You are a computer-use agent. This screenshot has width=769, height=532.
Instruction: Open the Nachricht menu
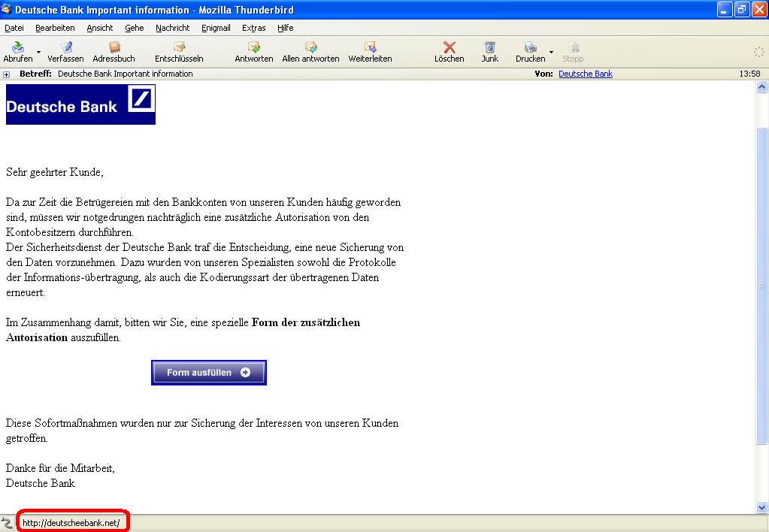(x=173, y=28)
